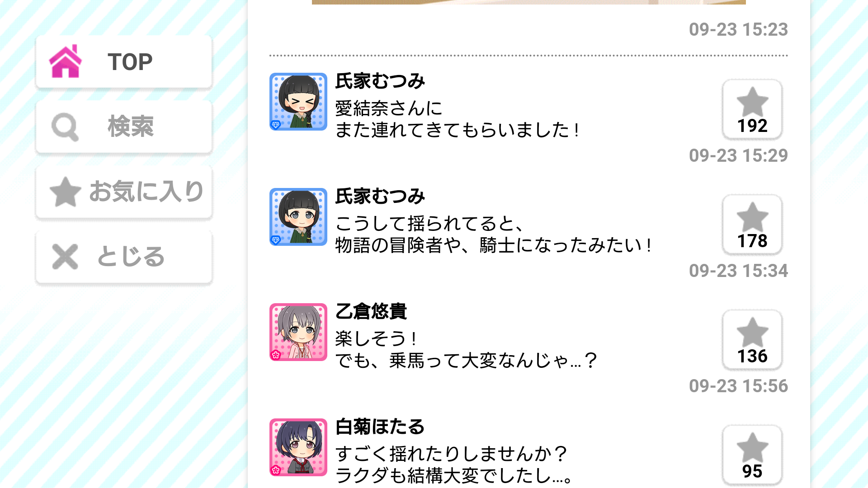Close the feed with とじる
Screen dimensions: 868x488
click(x=124, y=257)
